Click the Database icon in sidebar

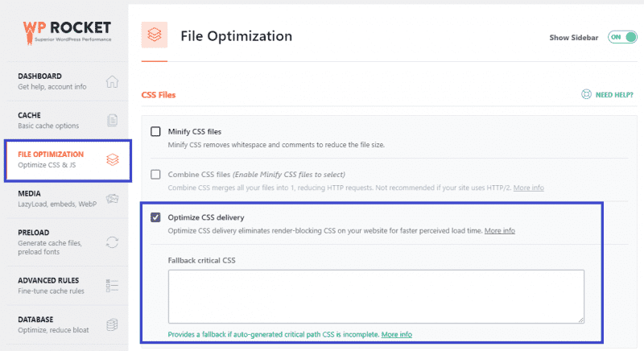click(113, 325)
